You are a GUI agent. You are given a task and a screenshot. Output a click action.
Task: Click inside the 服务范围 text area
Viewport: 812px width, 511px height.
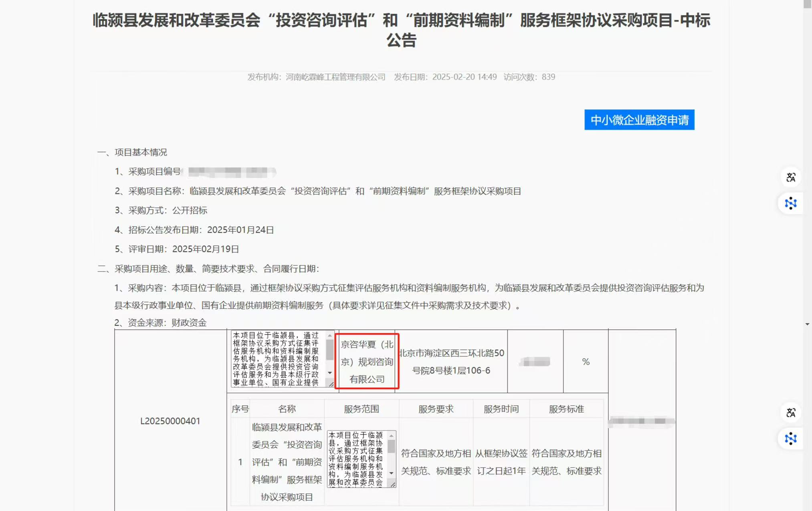click(357, 459)
